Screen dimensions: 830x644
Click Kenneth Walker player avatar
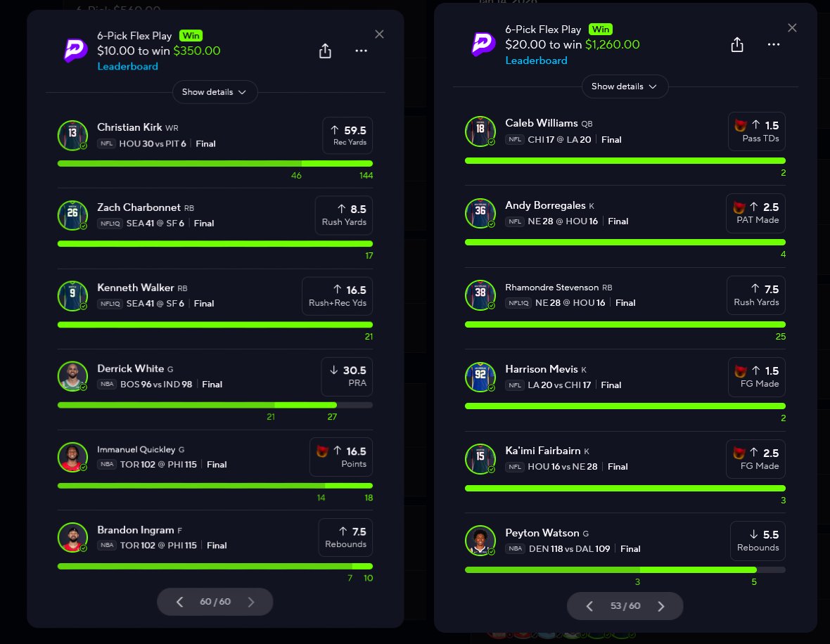pos(72,296)
